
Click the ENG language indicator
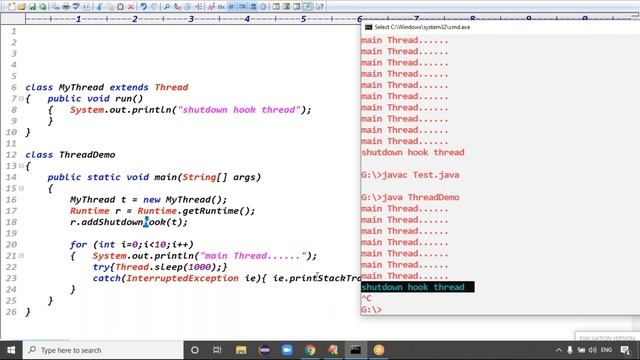[x=607, y=350]
